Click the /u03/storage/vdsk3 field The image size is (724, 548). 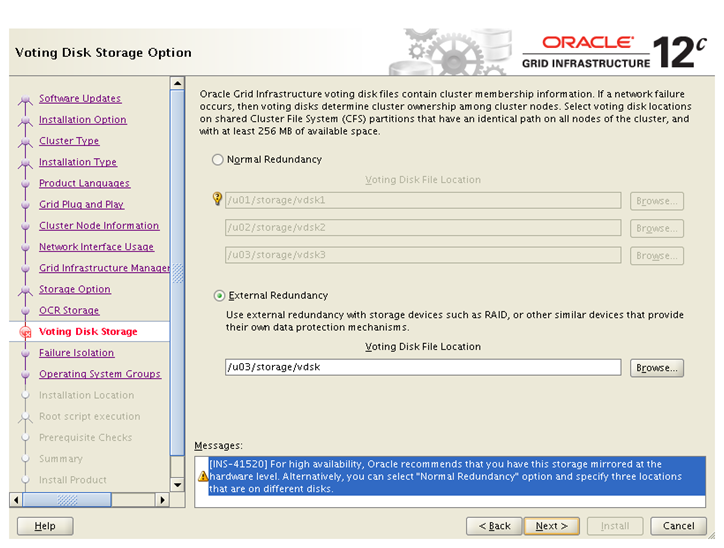click(x=423, y=255)
